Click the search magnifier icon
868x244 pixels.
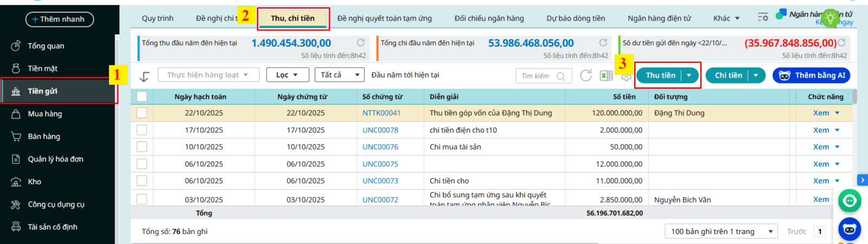point(561,76)
